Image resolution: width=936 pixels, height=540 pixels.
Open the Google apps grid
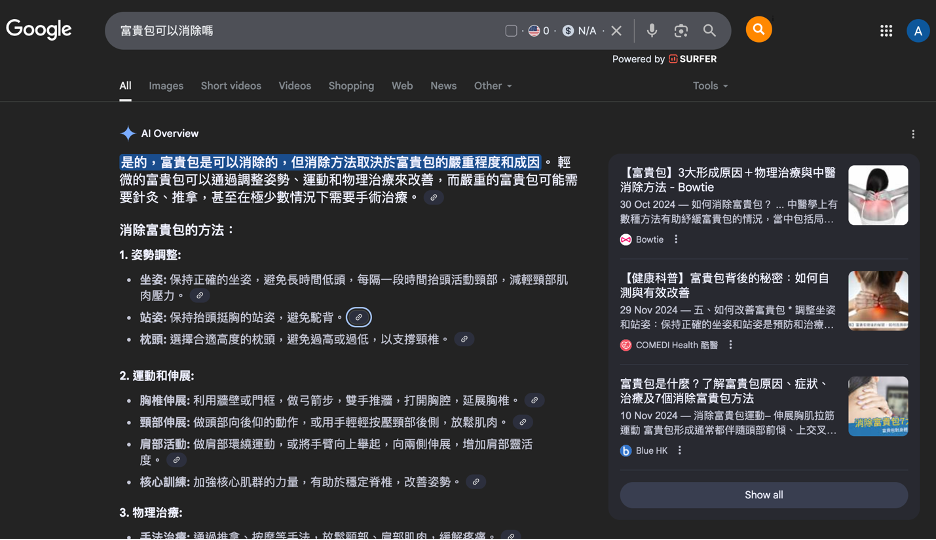tap(886, 31)
